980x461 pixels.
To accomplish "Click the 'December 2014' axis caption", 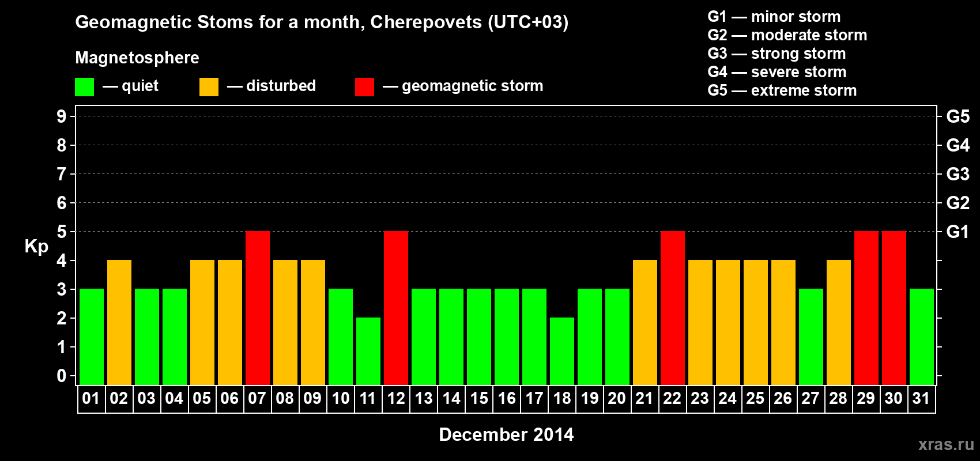I will coord(506,434).
